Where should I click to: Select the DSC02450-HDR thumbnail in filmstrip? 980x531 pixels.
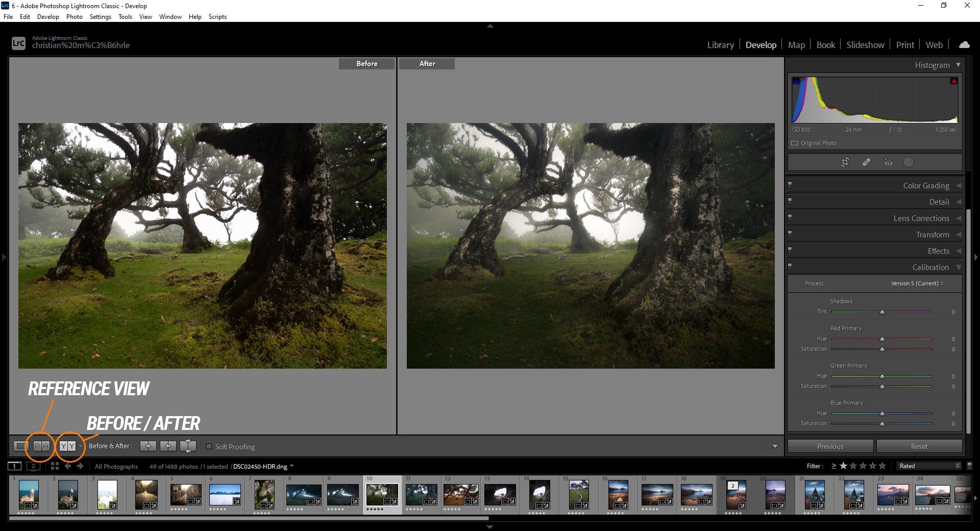pyautogui.click(x=382, y=494)
